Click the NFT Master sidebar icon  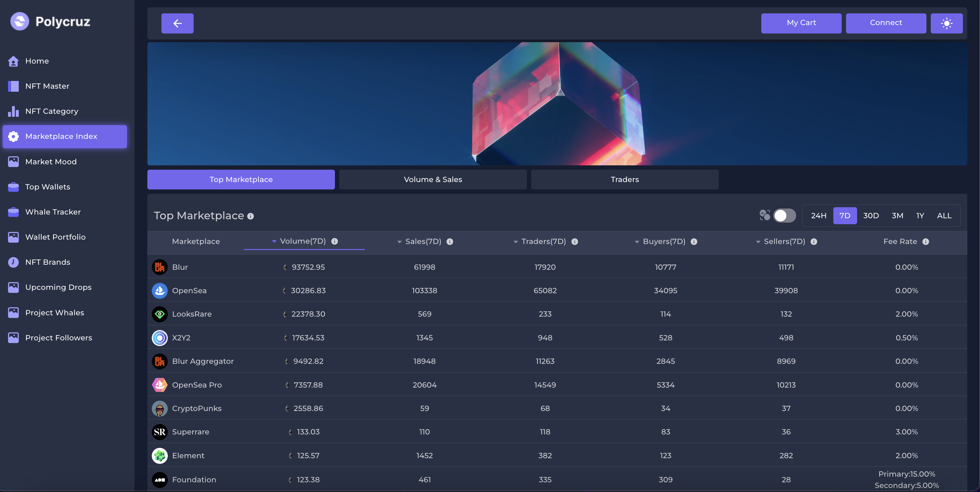click(13, 86)
